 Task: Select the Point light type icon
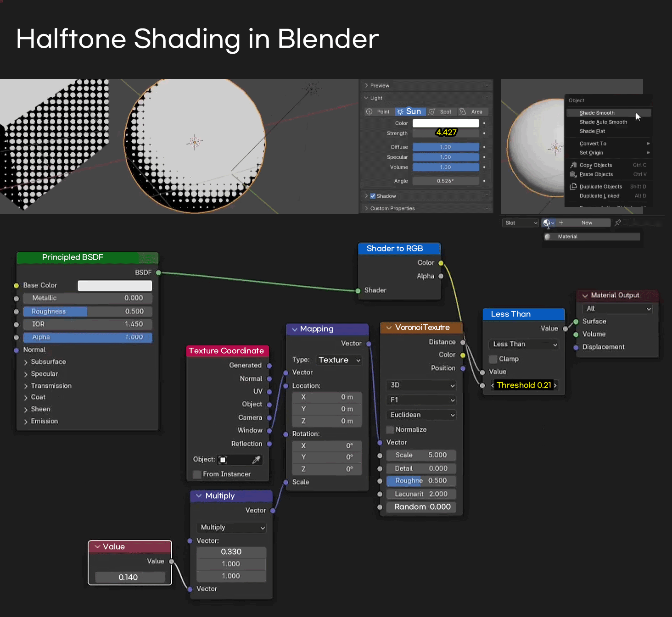(x=370, y=112)
